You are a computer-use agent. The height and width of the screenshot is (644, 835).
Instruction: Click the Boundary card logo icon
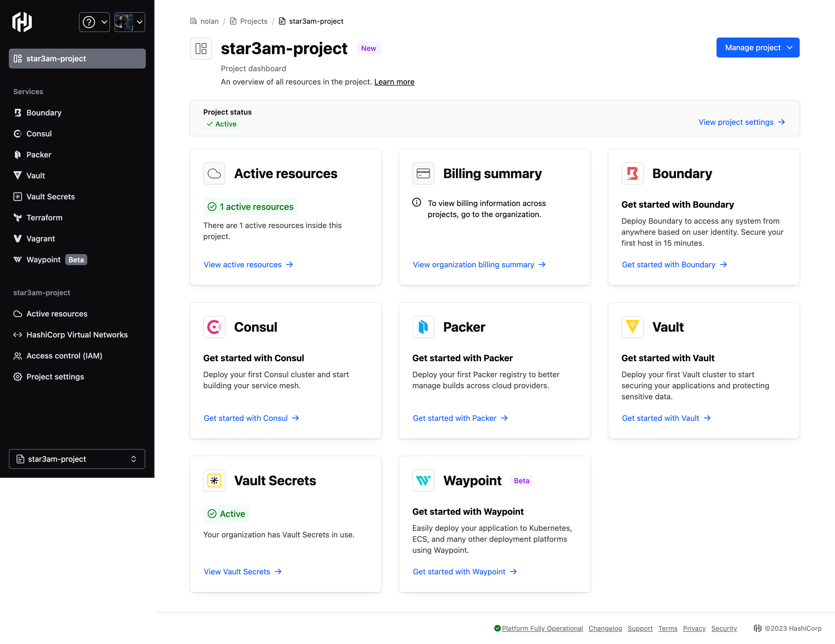pyautogui.click(x=632, y=174)
